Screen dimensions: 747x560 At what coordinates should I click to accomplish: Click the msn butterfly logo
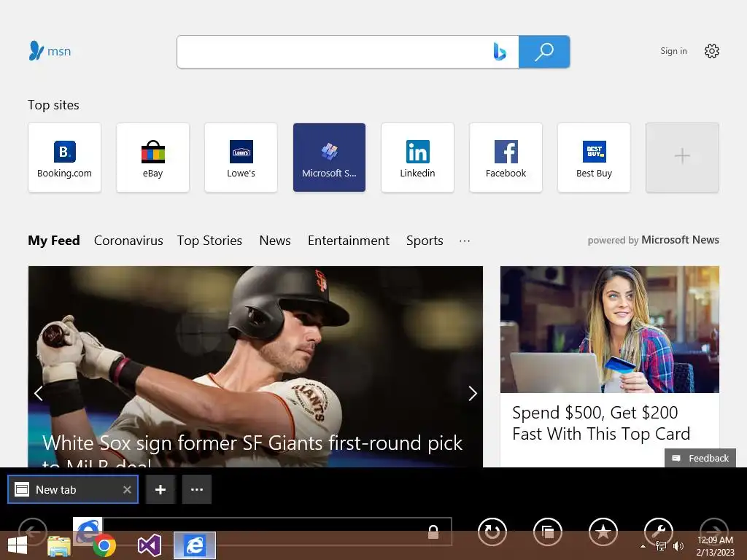[50, 50]
